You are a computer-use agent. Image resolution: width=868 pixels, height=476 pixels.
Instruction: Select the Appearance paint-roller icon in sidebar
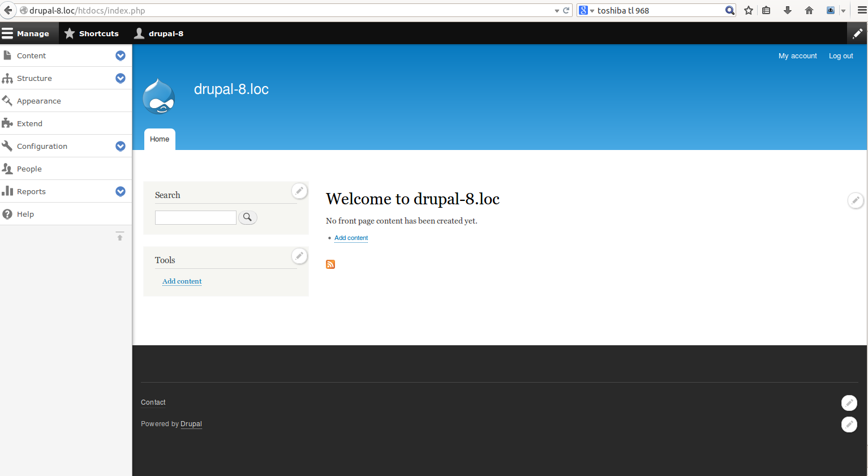(8, 100)
